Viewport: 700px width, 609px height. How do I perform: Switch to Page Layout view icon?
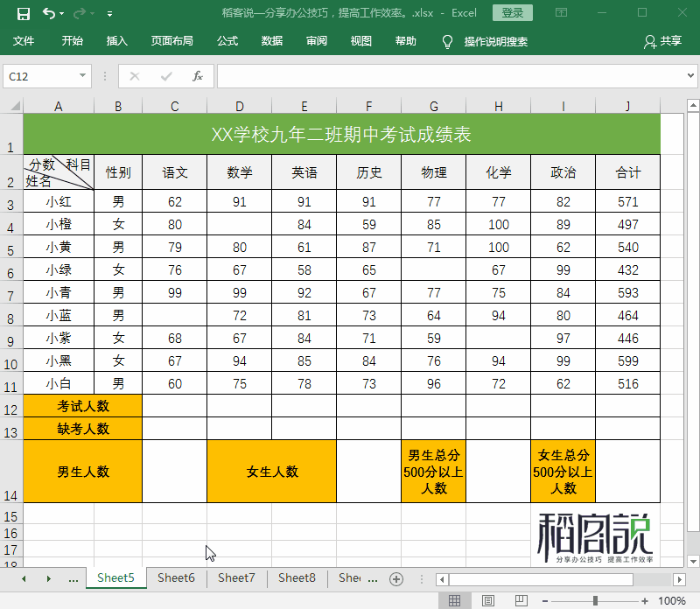(x=488, y=600)
